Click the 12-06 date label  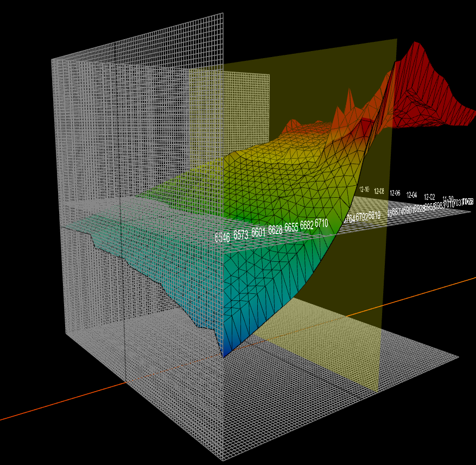(395, 193)
